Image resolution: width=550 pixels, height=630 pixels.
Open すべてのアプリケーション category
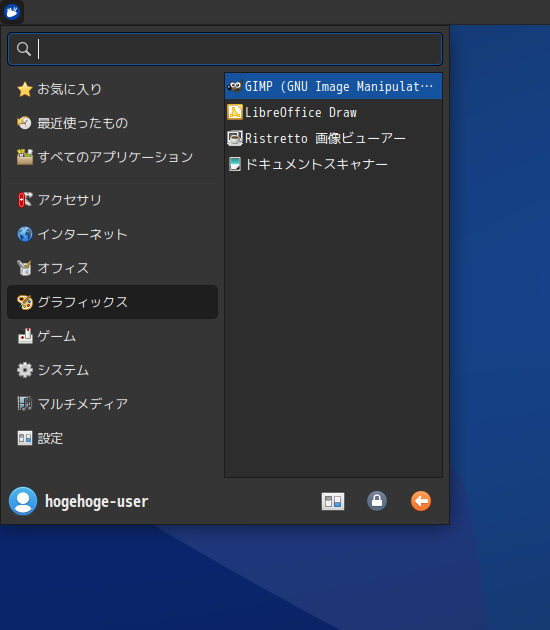pos(112,157)
